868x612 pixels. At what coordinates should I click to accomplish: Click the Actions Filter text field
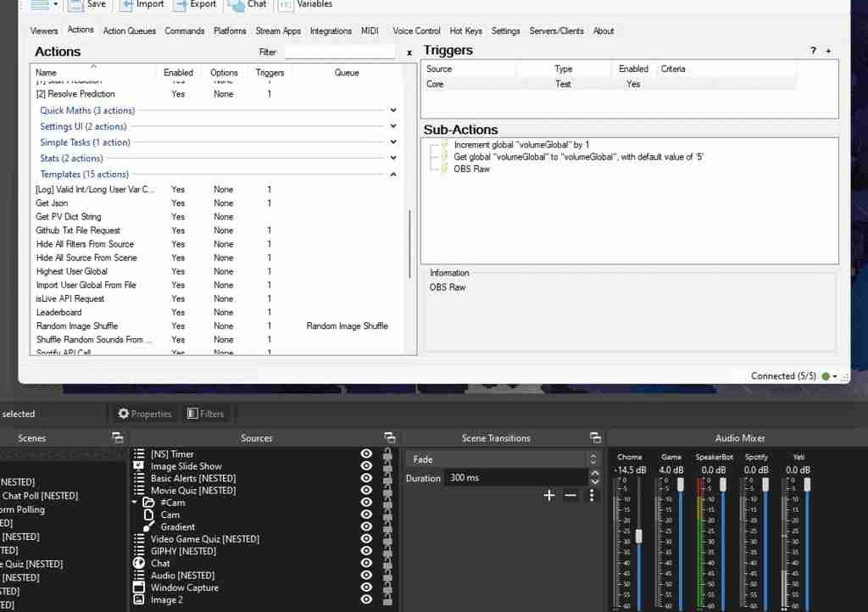[340, 52]
